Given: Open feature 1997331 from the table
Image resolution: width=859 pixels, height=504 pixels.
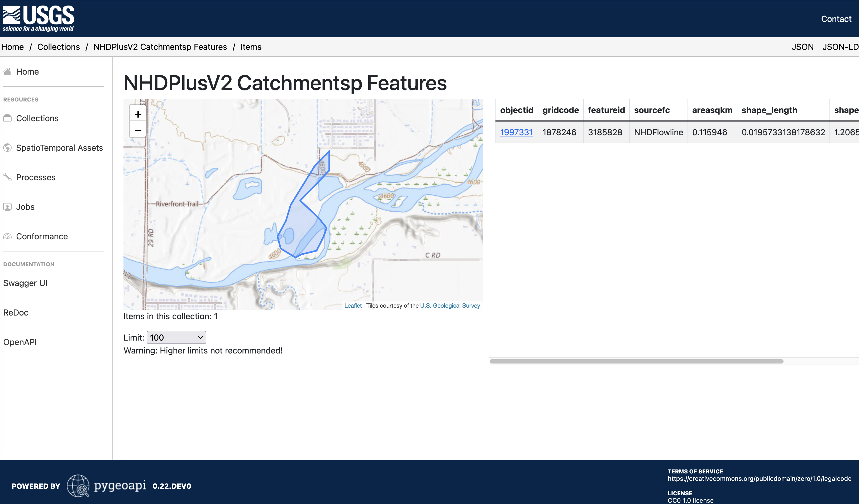Looking at the screenshot, I should [516, 132].
